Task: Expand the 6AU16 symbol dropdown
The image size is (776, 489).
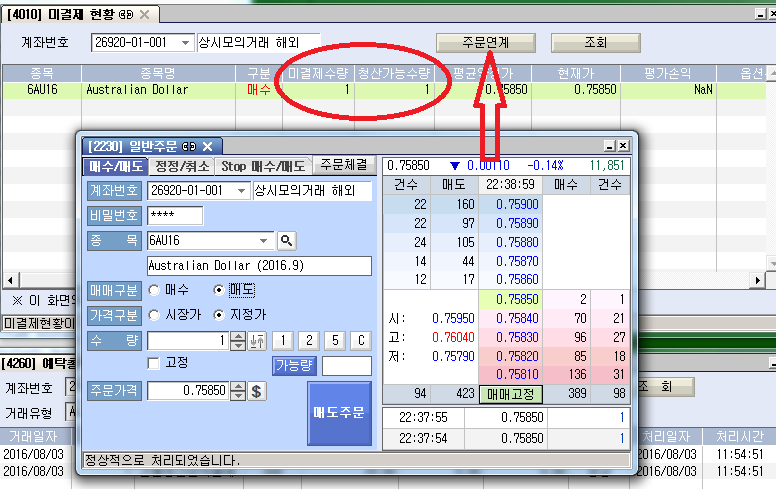Action: click(x=264, y=240)
